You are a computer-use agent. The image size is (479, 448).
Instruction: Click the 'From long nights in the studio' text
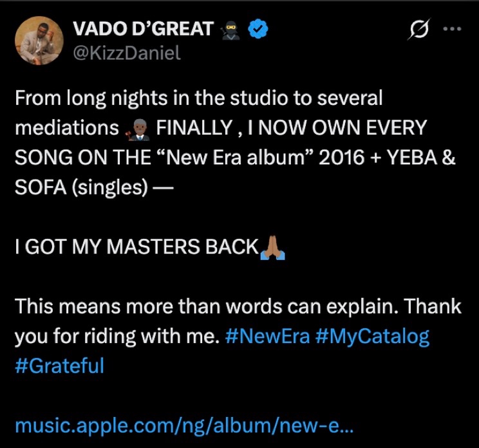[151, 98]
